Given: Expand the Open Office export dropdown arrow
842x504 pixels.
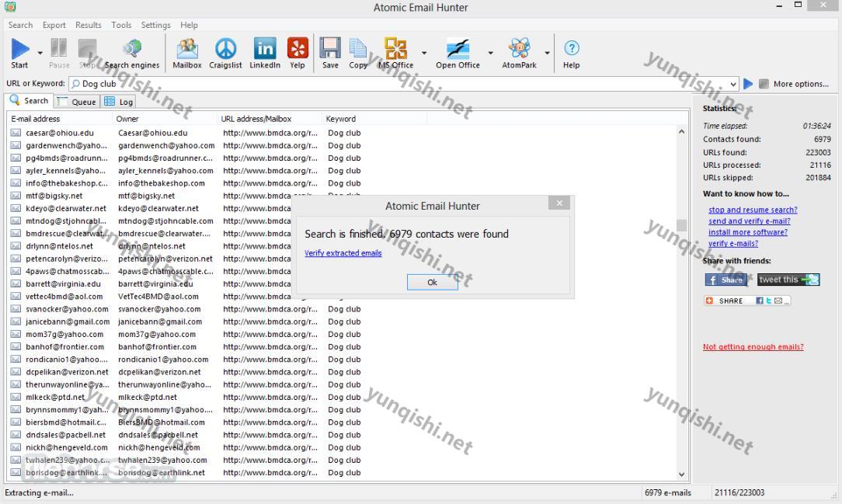Looking at the screenshot, I should pos(490,53).
